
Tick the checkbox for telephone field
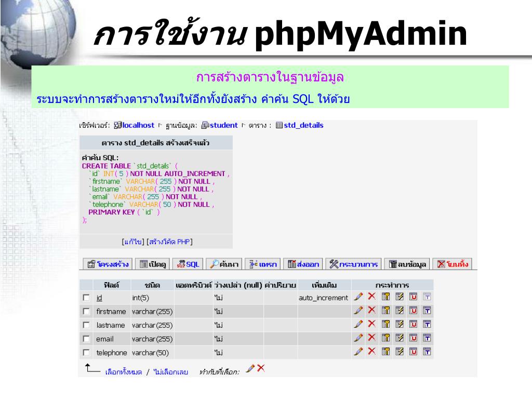[x=86, y=353]
